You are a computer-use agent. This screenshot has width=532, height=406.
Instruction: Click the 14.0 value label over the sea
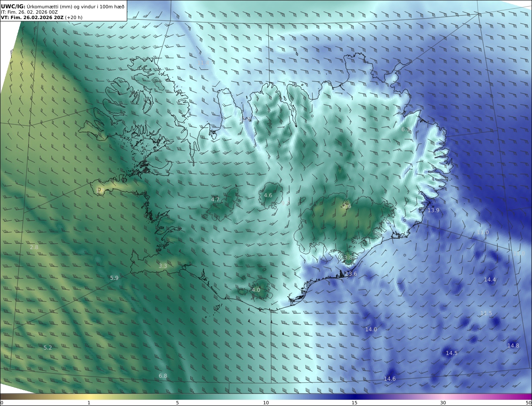[x=371, y=329]
